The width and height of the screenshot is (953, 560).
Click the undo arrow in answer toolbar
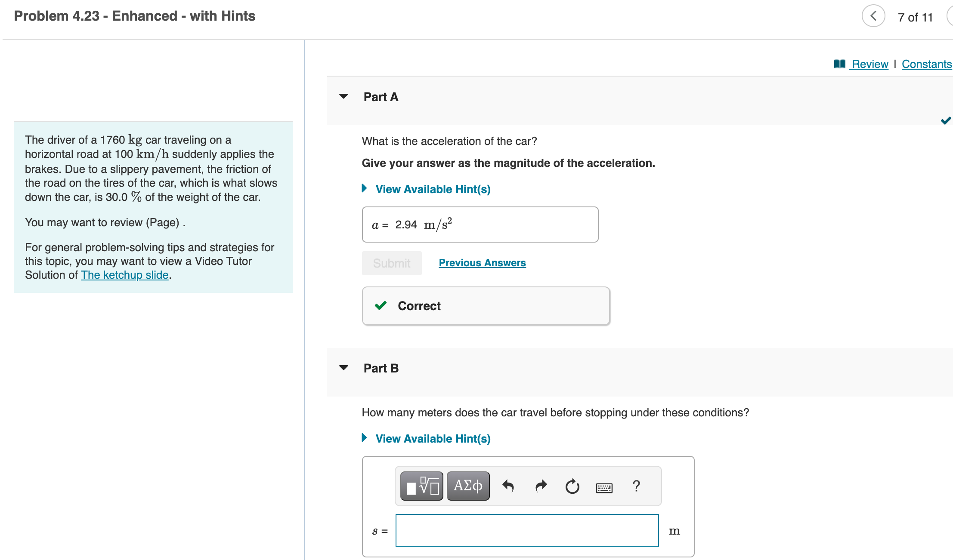508,486
